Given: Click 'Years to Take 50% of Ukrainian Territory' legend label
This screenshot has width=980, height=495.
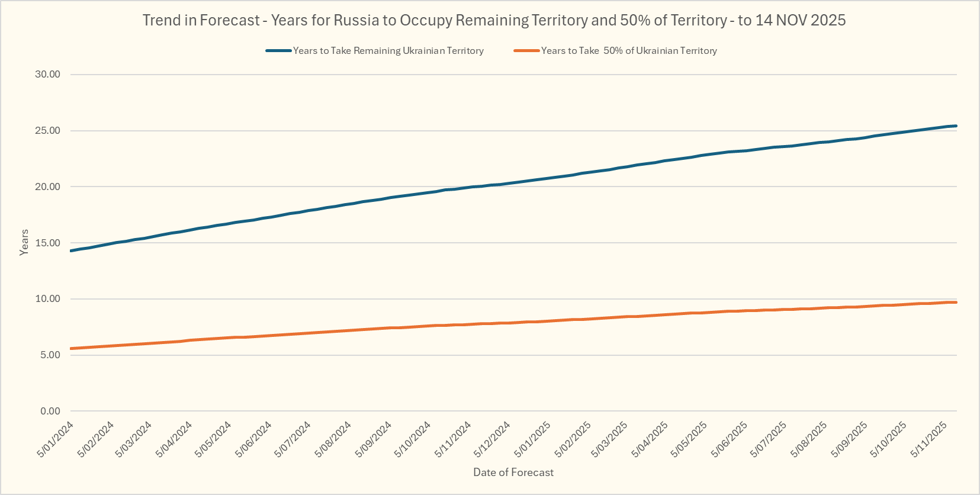Looking at the screenshot, I should (629, 51).
